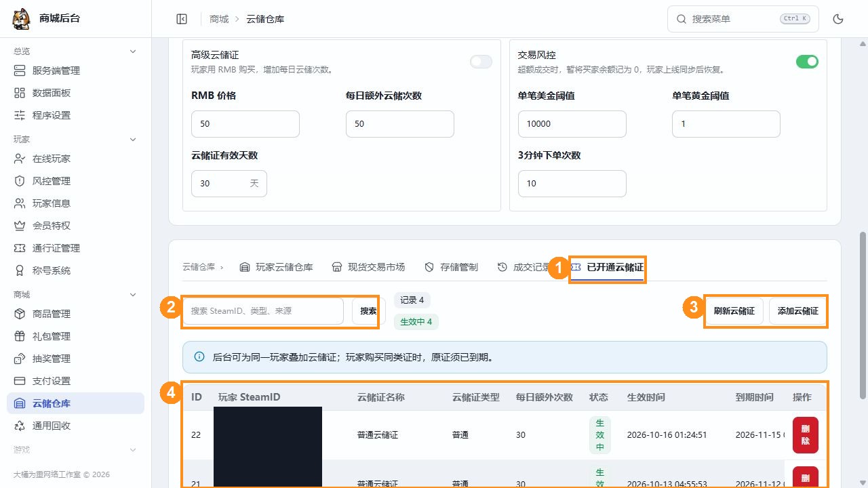
Task: Open 称号系统 sidebar item
Action: tap(75, 270)
